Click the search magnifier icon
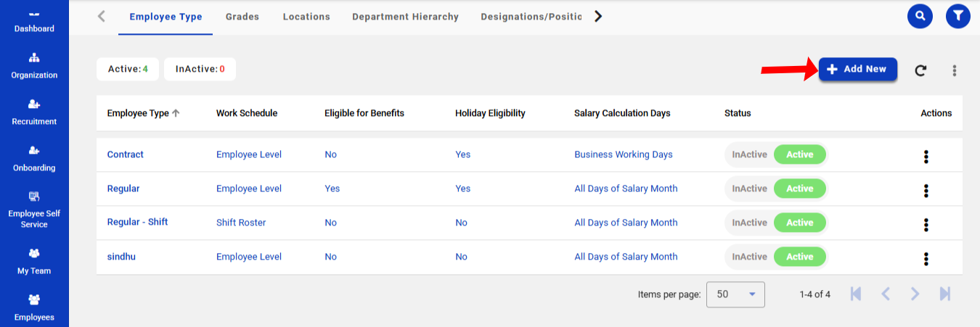The width and height of the screenshot is (980, 327). (x=920, y=16)
